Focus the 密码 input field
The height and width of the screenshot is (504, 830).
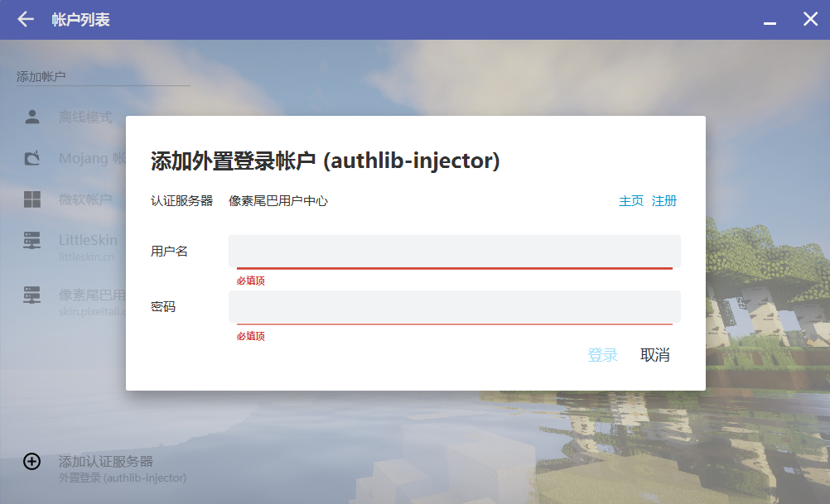454,306
